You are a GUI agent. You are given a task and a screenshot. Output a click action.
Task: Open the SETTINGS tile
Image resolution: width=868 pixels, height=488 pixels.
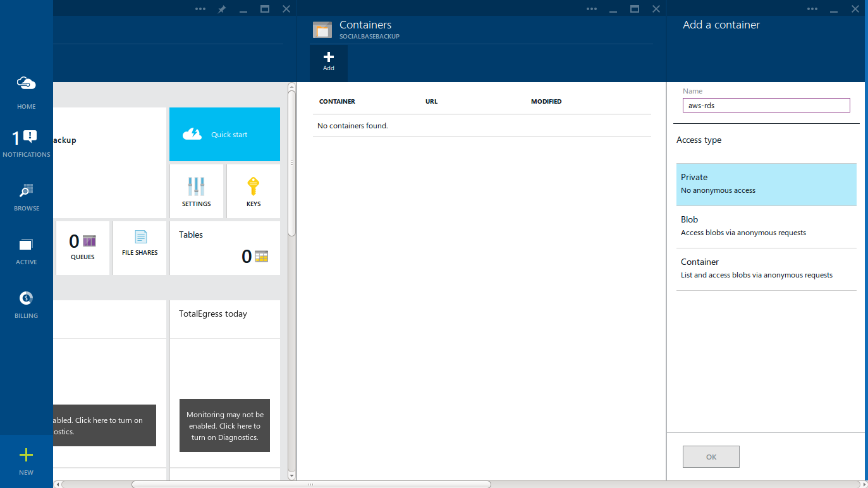(x=197, y=192)
